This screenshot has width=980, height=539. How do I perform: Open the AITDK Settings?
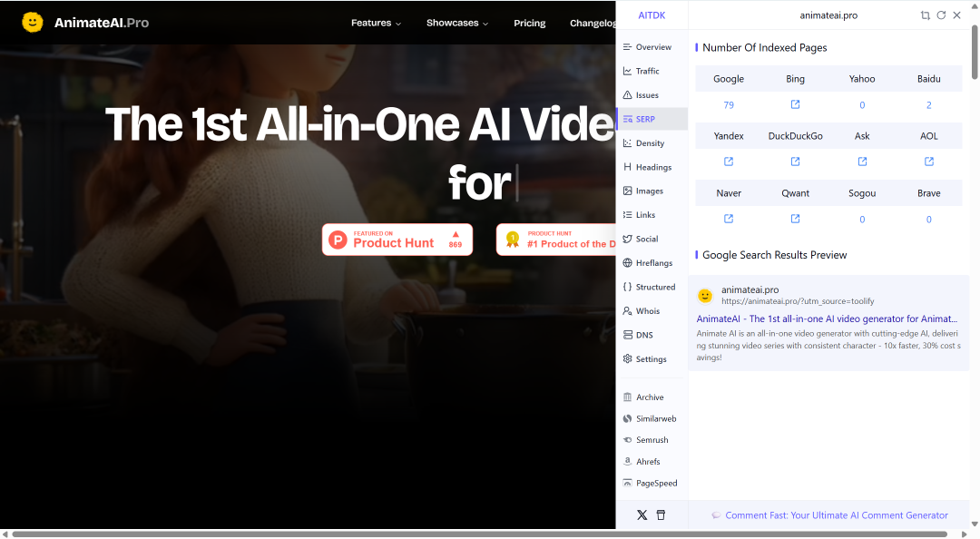tap(652, 359)
